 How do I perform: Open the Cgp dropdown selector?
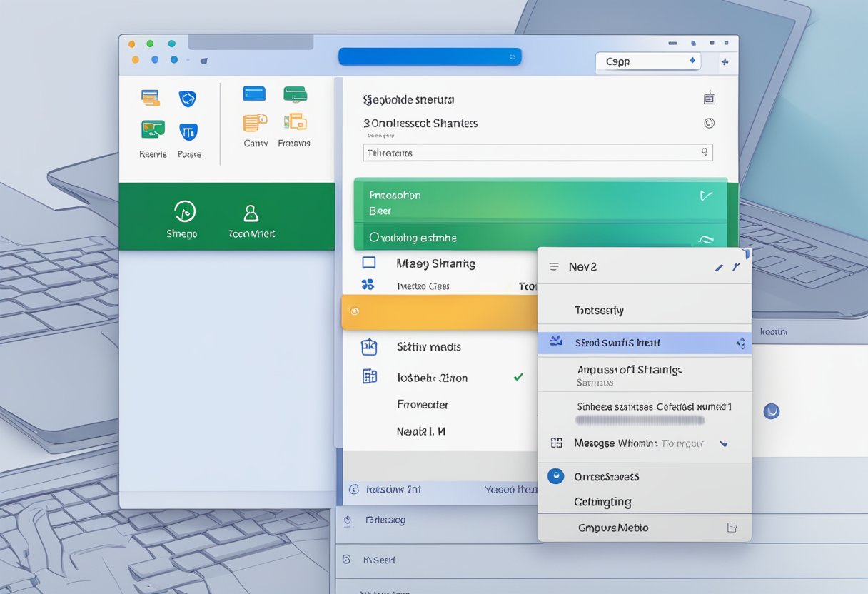coord(647,61)
